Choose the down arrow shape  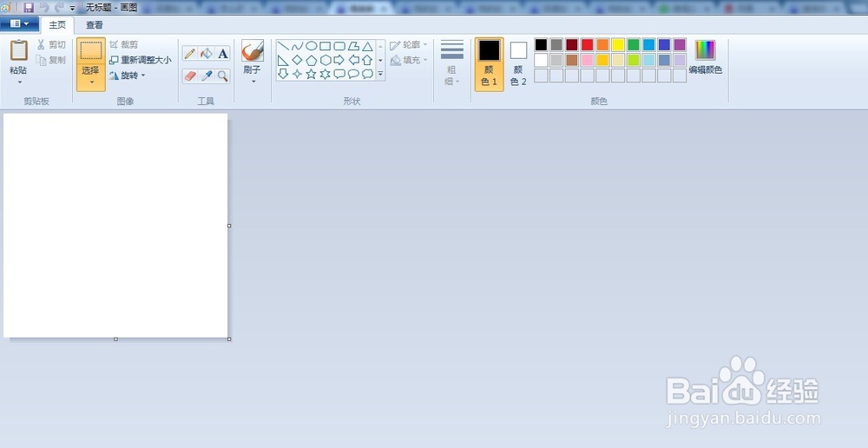(284, 74)
